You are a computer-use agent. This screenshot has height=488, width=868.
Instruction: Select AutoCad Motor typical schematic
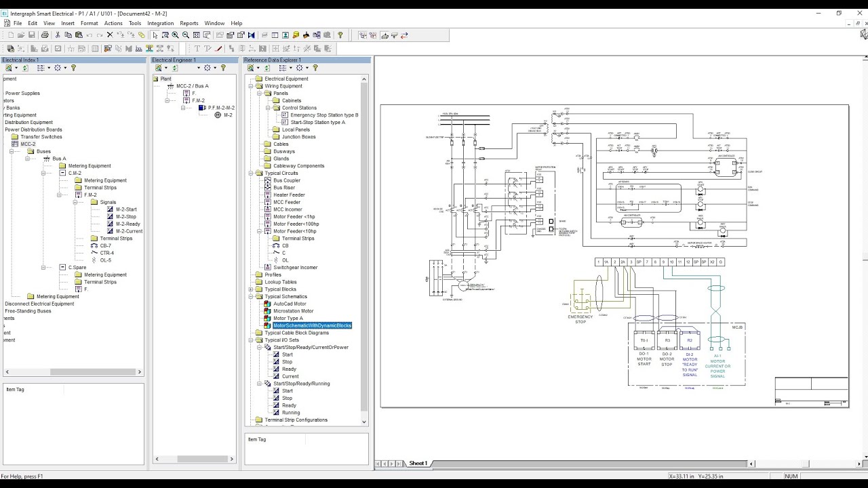point(290,304)
